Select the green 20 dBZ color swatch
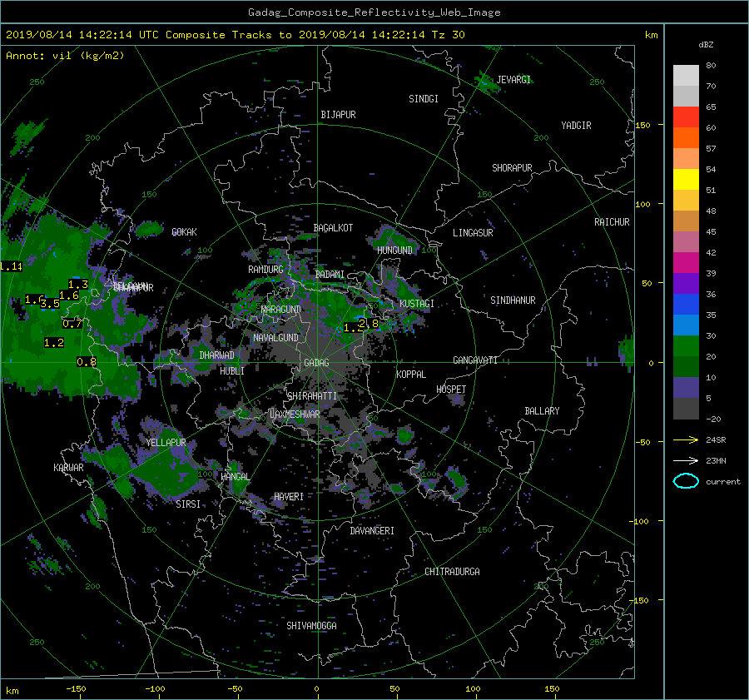Image resolution: width=749 pixels, height=700 pixels. coord(686,345)
